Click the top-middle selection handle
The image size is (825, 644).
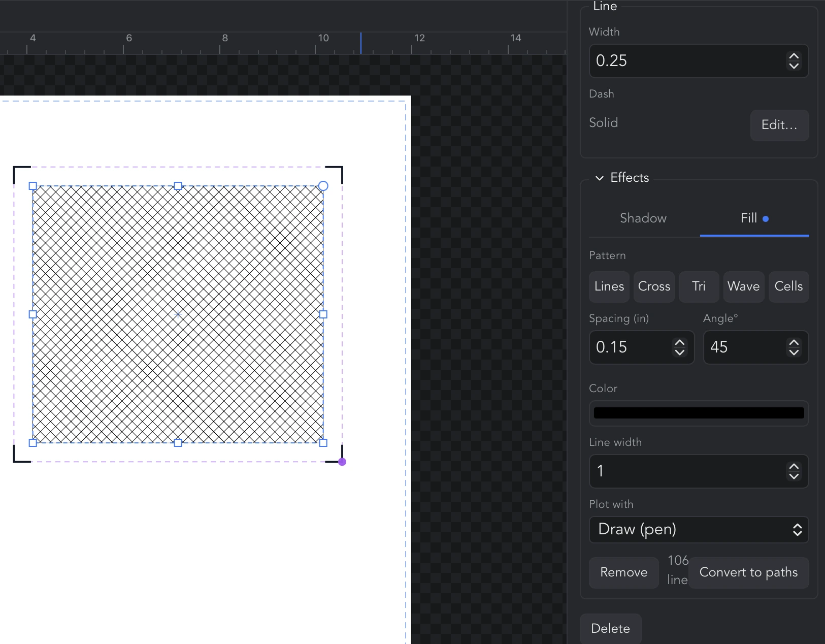click(x=178, y=186)
